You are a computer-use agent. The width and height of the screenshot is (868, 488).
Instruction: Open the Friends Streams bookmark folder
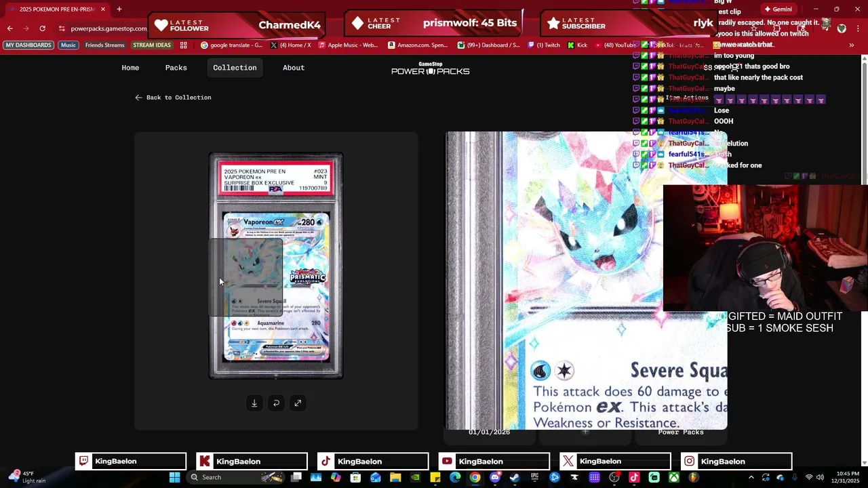pos(104,45)
